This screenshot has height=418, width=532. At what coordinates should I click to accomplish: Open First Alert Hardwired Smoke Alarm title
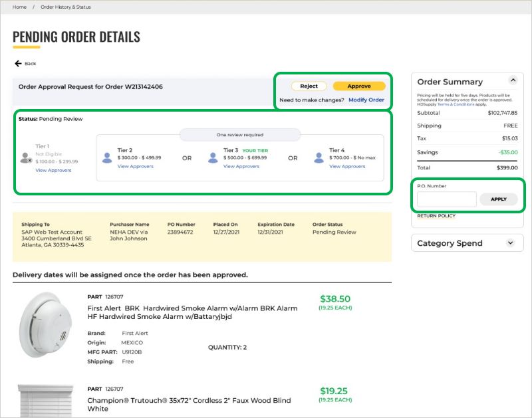coord(192,312)
